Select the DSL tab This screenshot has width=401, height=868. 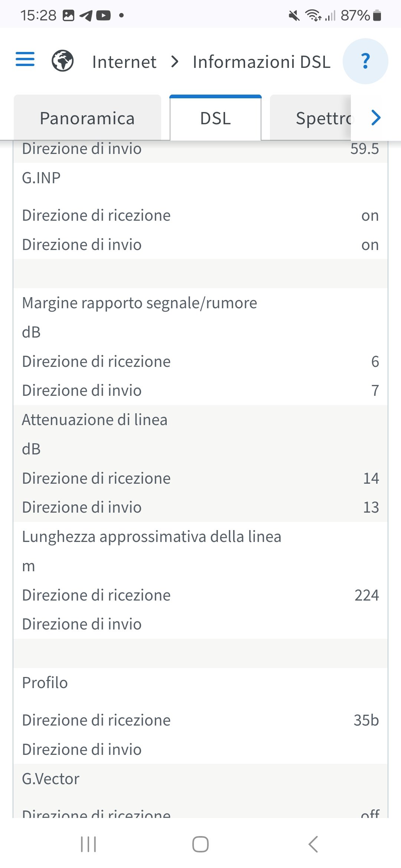tap(215, 118)
